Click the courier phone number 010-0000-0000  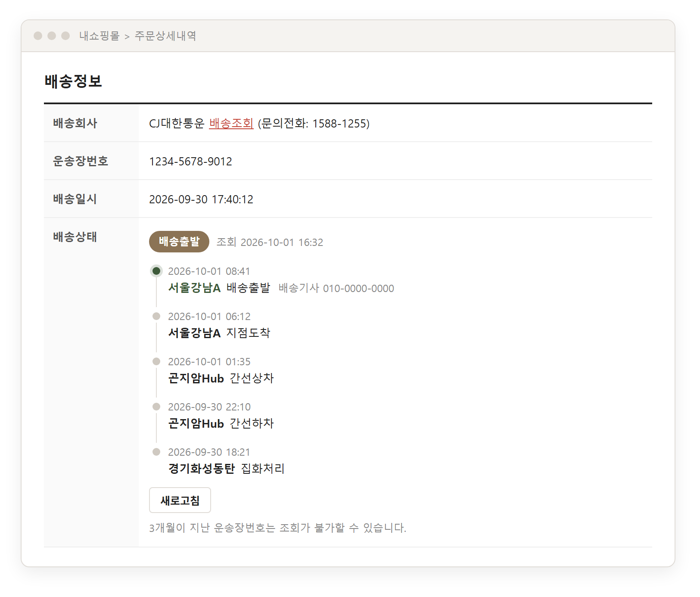(358, 289)
